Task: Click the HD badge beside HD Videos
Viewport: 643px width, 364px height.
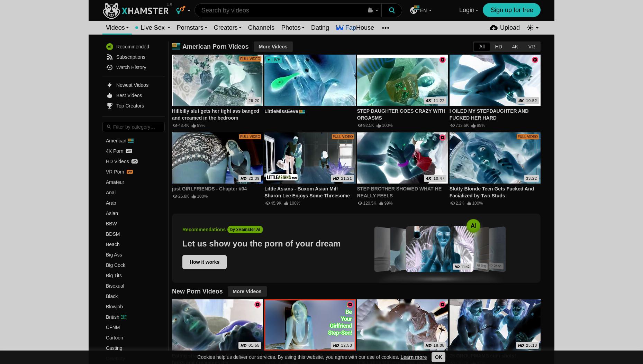Action: pos(135,161)
